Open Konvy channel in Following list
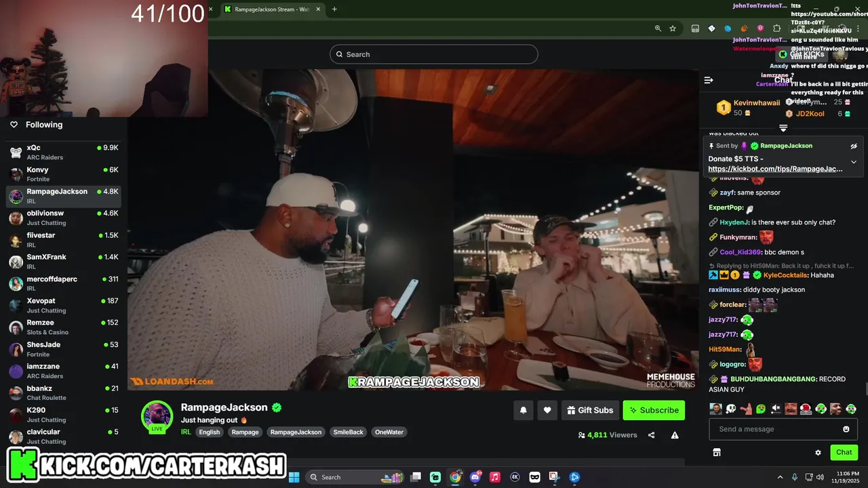Viewport: 868px width, 488px height. (64, 174)
